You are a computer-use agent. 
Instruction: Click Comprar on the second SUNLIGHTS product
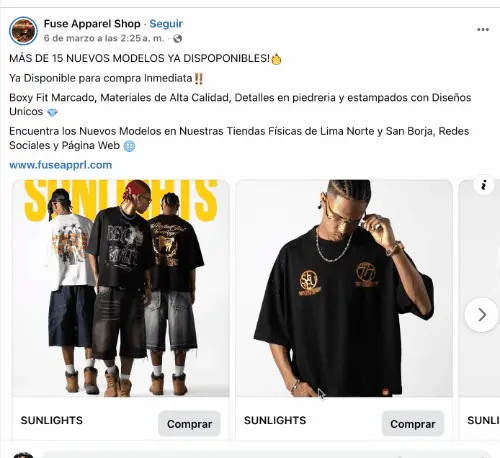(413, 424)
